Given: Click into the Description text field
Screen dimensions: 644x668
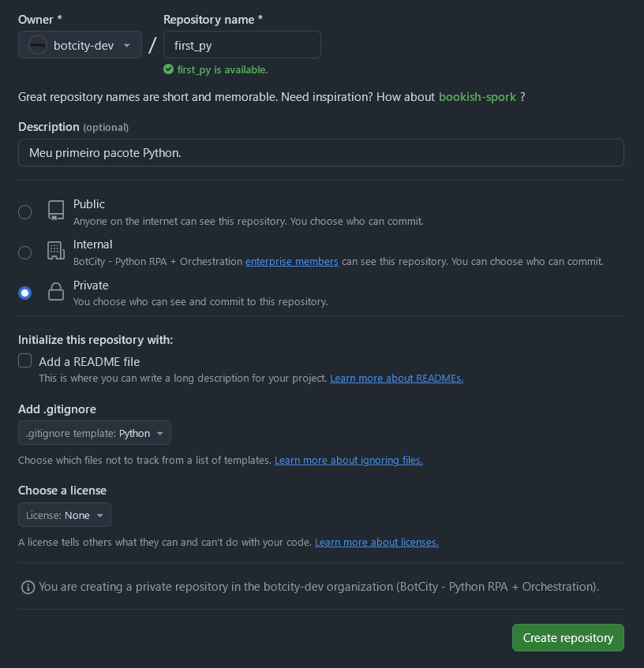Looking at the screenshot, I should 320,153.
